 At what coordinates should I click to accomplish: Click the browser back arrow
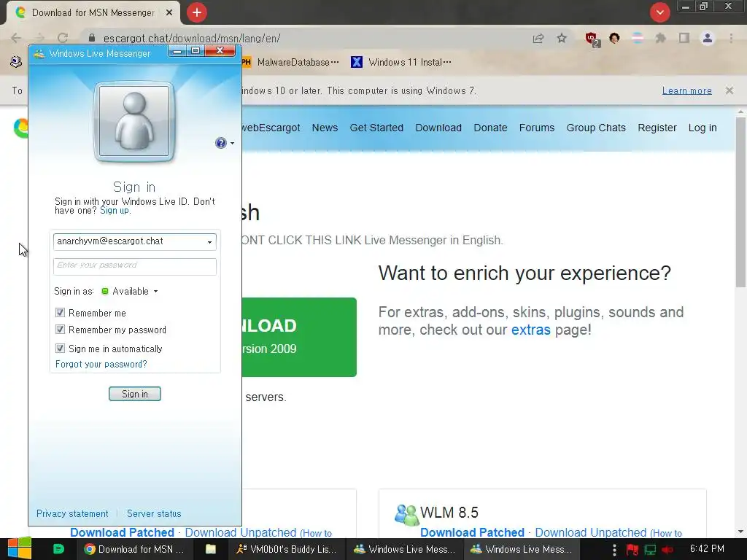click(16, 38)
